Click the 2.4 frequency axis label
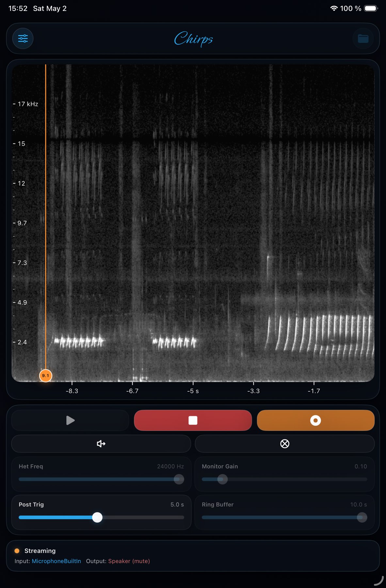 tap(22, 342)
